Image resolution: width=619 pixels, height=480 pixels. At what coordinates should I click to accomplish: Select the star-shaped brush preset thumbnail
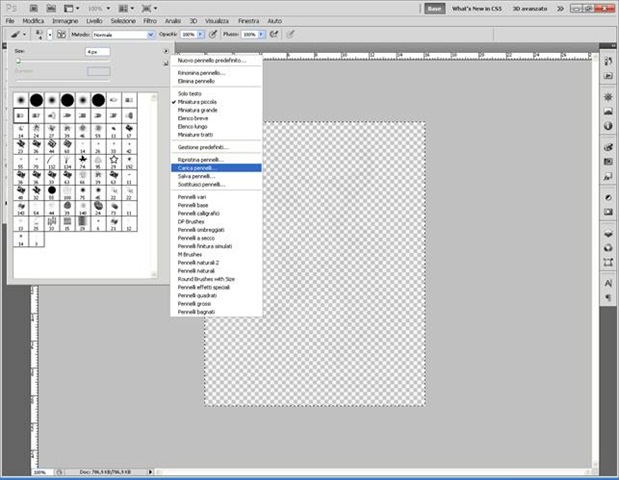114,160
